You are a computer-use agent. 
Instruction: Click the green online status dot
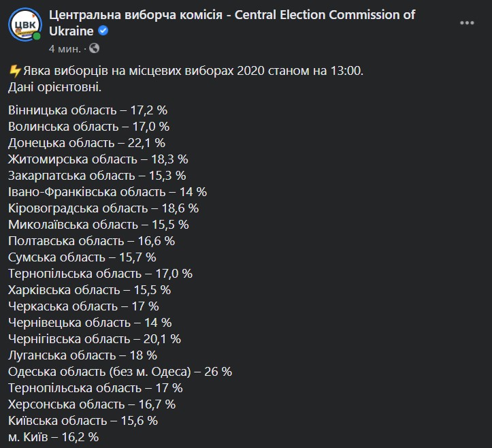click(37, 36)
